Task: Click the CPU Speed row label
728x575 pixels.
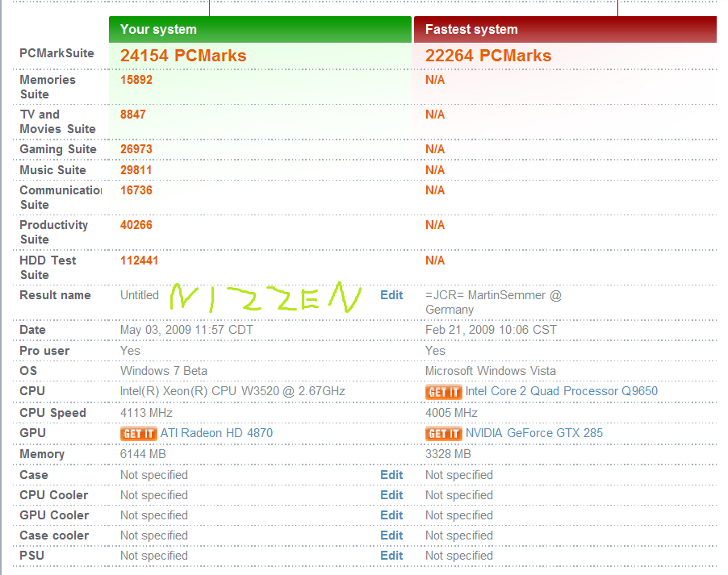Action: pyautogui.click(x=52, y=413)
